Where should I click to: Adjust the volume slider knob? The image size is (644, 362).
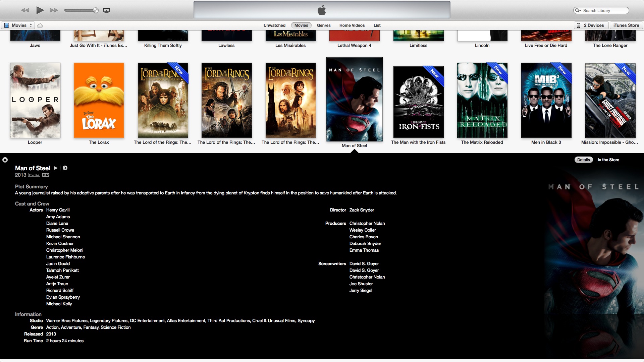coord(96,10)
